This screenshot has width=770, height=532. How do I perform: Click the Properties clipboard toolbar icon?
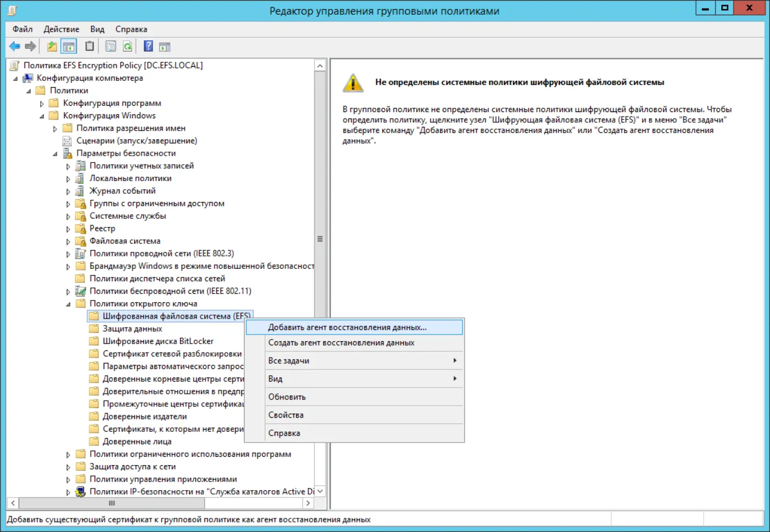tap(89, 46)
